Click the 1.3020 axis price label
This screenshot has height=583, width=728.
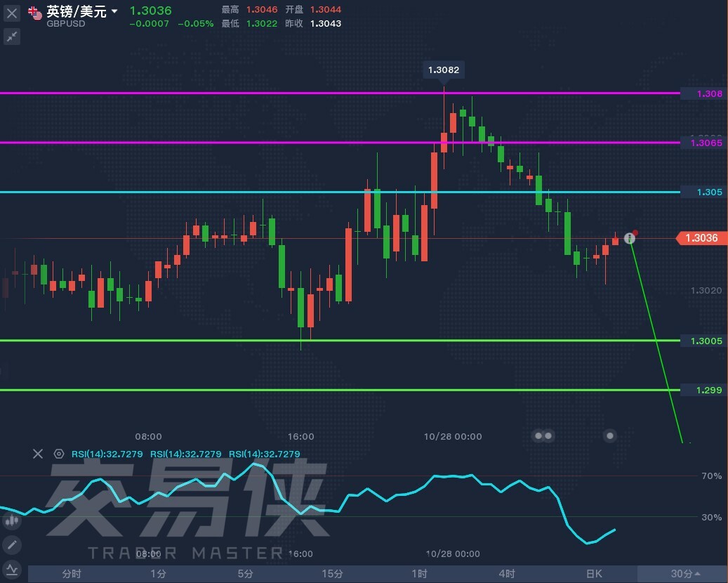tap(706, 291)
